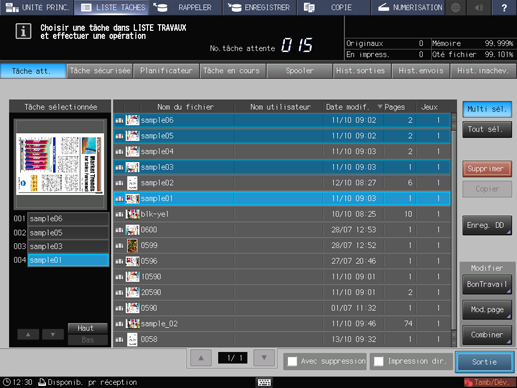The image size is (517, 388).
Task: Open help with the question mark
Action: (x=504, y=7)
